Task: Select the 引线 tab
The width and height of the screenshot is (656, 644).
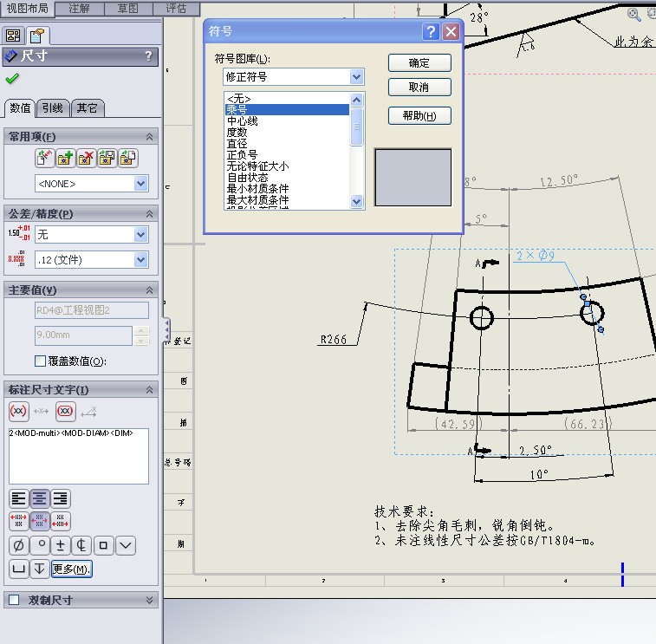Action: [53, 108]
